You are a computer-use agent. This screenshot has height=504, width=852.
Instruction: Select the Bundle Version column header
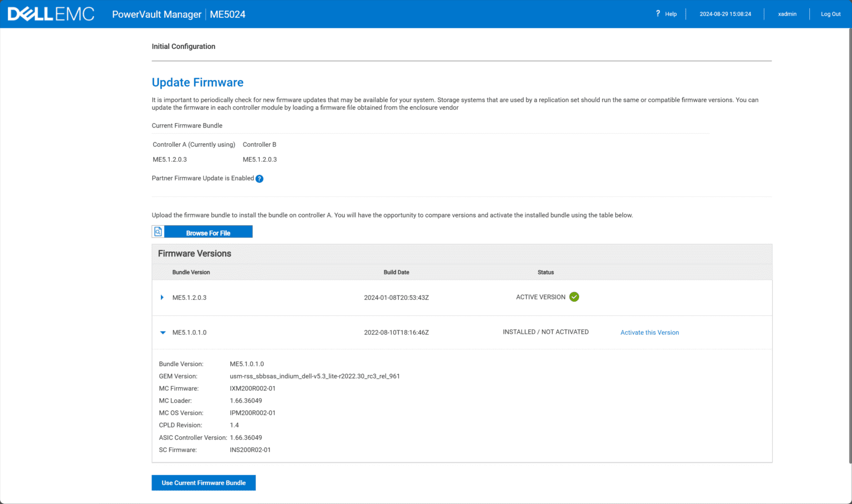point(191,272)
